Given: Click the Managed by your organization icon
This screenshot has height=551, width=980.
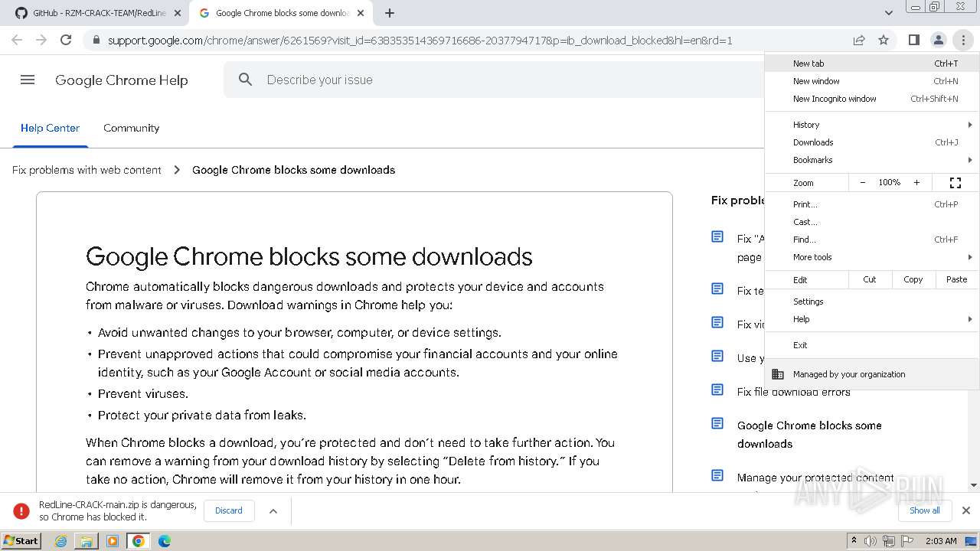Looking at the screenshot, I should click(778, 374).
